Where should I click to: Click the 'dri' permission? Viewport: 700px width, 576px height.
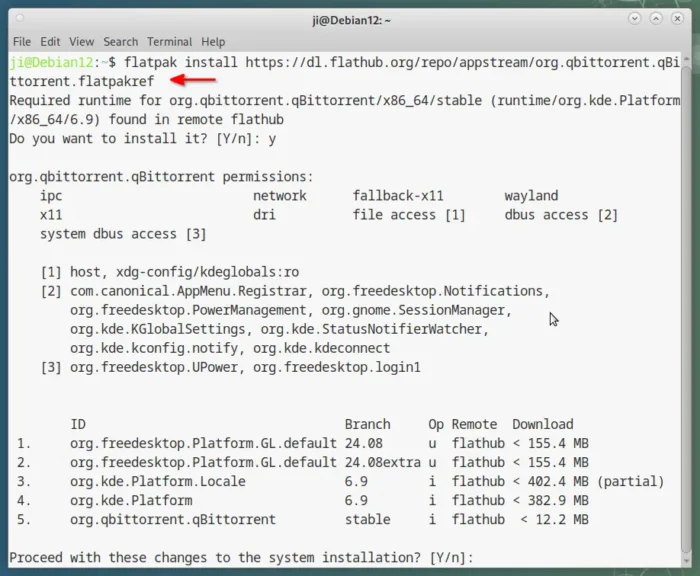pos(264,215)
